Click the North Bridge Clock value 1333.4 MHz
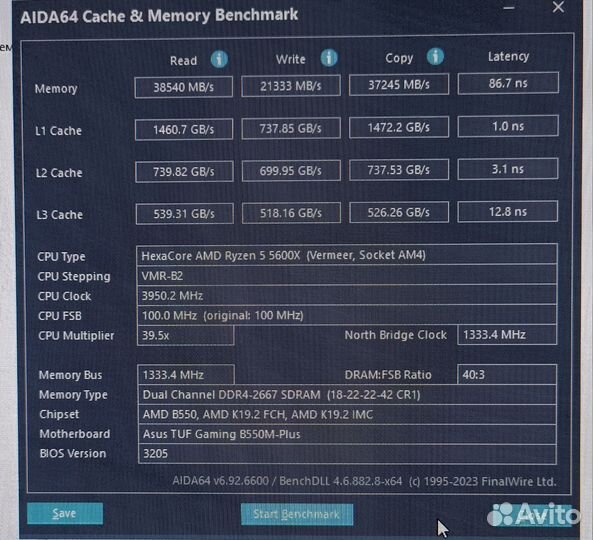Image resolution: width=593 pixels, height=540 pixels. pos(507,335)
